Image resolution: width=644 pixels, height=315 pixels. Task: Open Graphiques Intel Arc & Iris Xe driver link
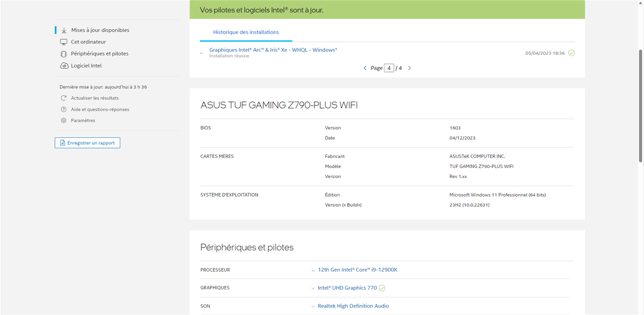(273, 50)
